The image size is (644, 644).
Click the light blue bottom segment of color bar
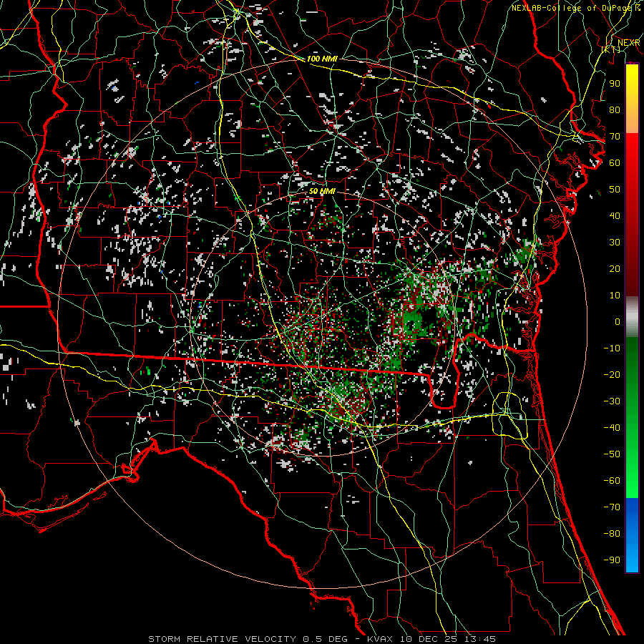[x=632, y=559]
